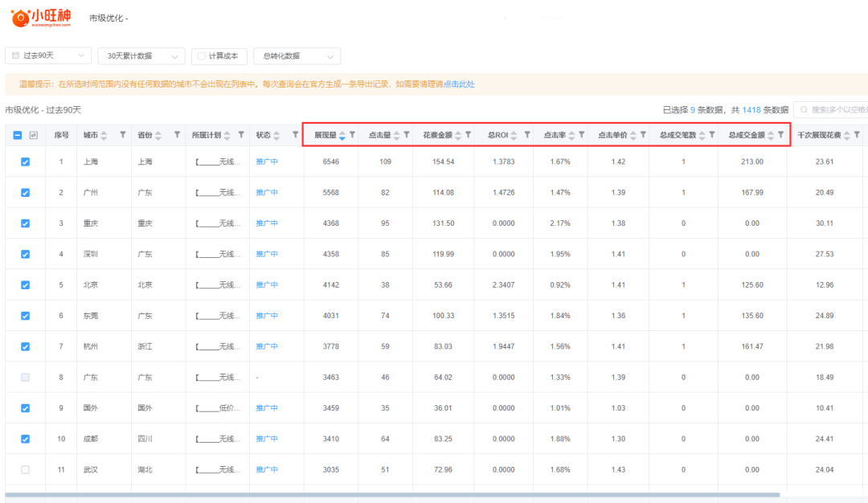The image size is (868, 503).
Task: Uncheck the 上海 row checkbox
Action: coord(25,162)
